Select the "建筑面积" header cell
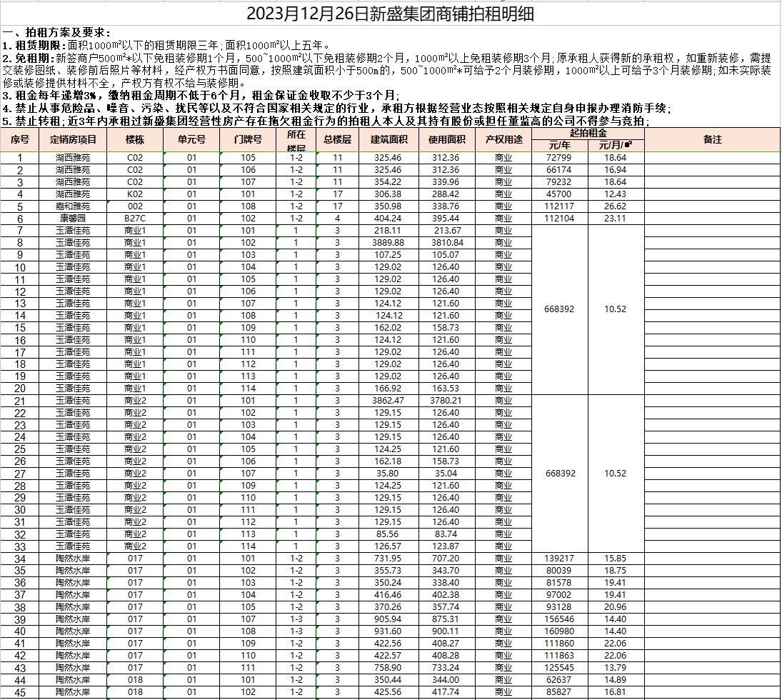Screen dimensions: 782x700 [x=389, y=140]
